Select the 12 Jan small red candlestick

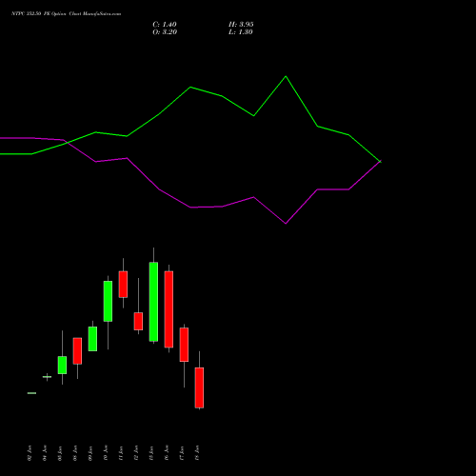138,321
